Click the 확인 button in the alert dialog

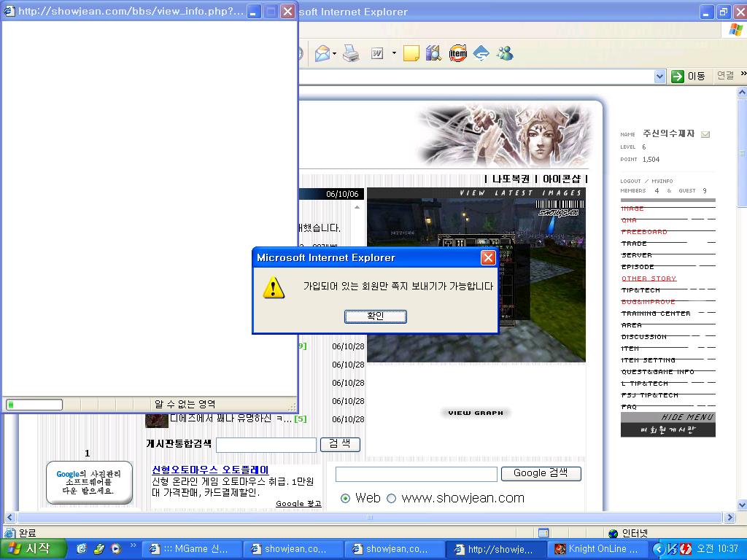point(376,316)
